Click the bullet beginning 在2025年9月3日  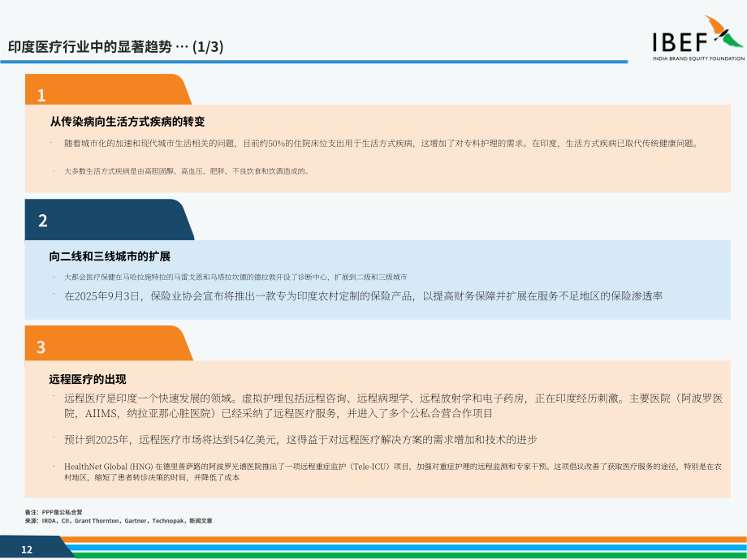[x=364, y=296]
